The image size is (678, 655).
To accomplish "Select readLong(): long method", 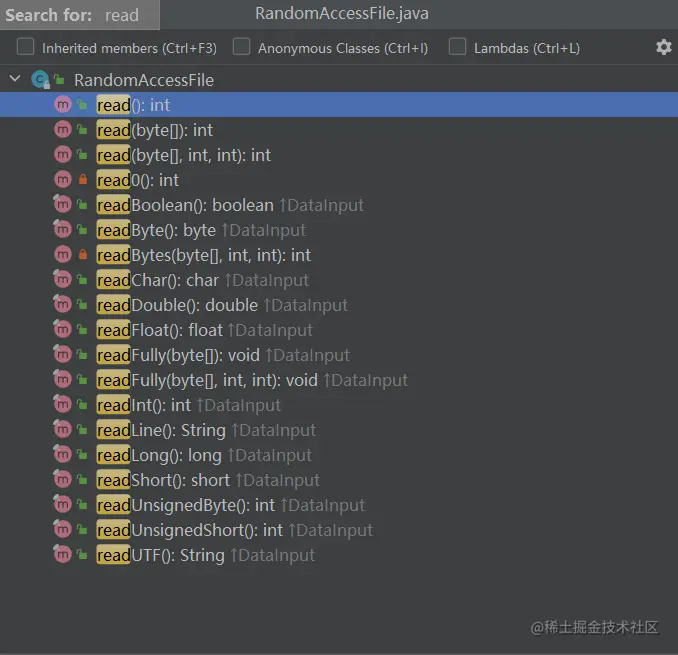I will (x=204, y=455).
